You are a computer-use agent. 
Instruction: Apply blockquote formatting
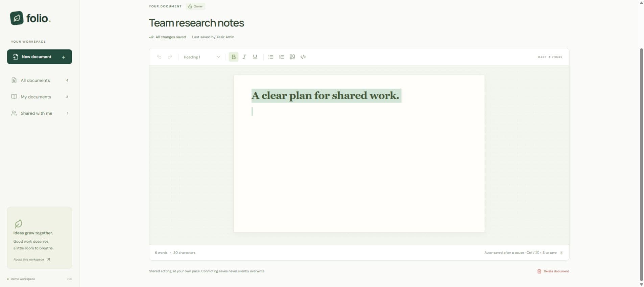coord(292,57)
